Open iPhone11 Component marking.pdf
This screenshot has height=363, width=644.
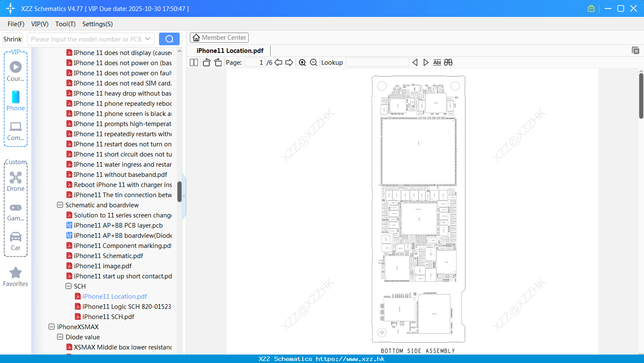pyautogui.click(x=123, y=245)
